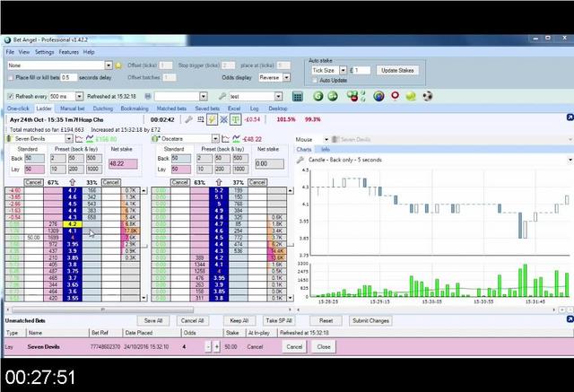Click the Cancel All button
574x392 pixels.
[x=192, y=321]
